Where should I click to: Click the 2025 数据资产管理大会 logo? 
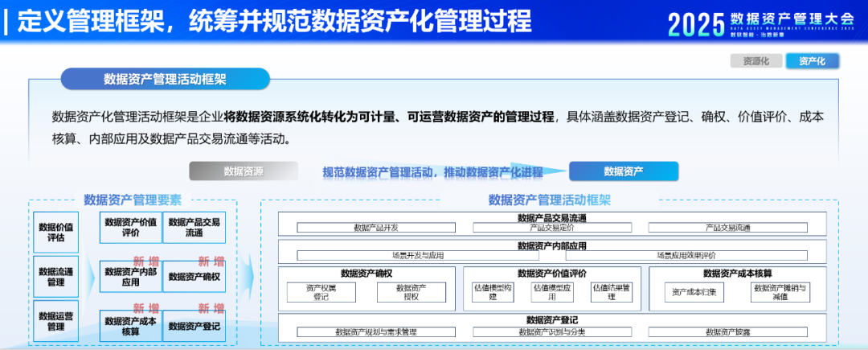[761, 24]
